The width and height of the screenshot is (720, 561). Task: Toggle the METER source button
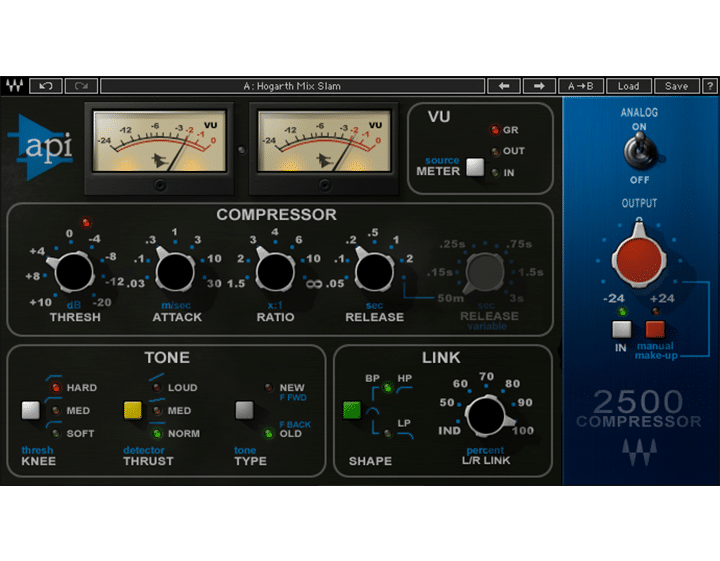[x=475, y=168]
